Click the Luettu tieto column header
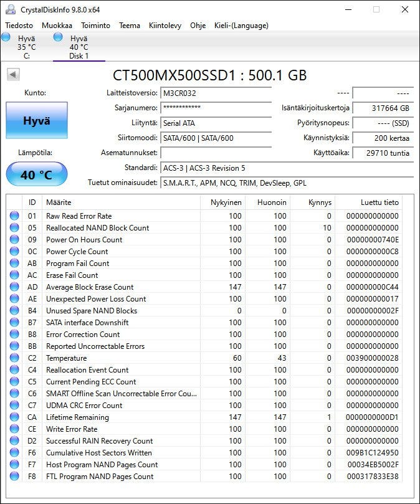The height and width of the screenshot is (504, 420). click(379, 202)
